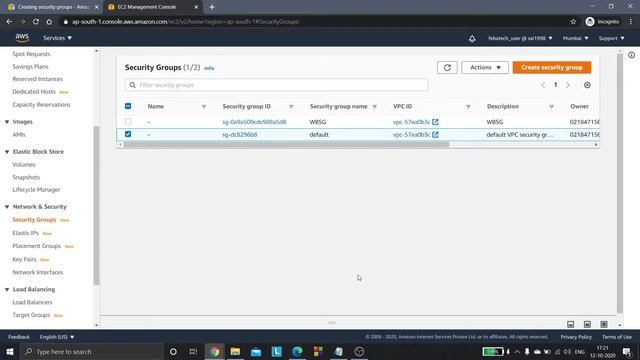Open new browser tab

[x=211, y=7]
